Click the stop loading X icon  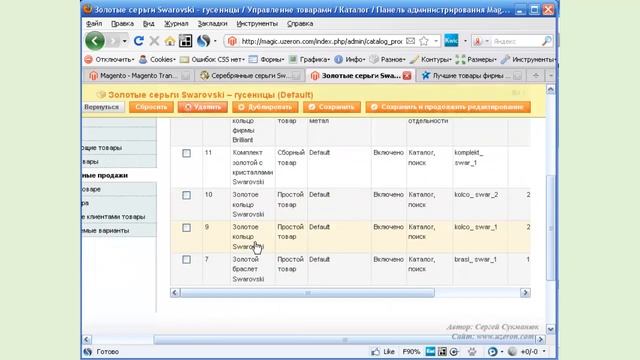(x=154, y=41)
